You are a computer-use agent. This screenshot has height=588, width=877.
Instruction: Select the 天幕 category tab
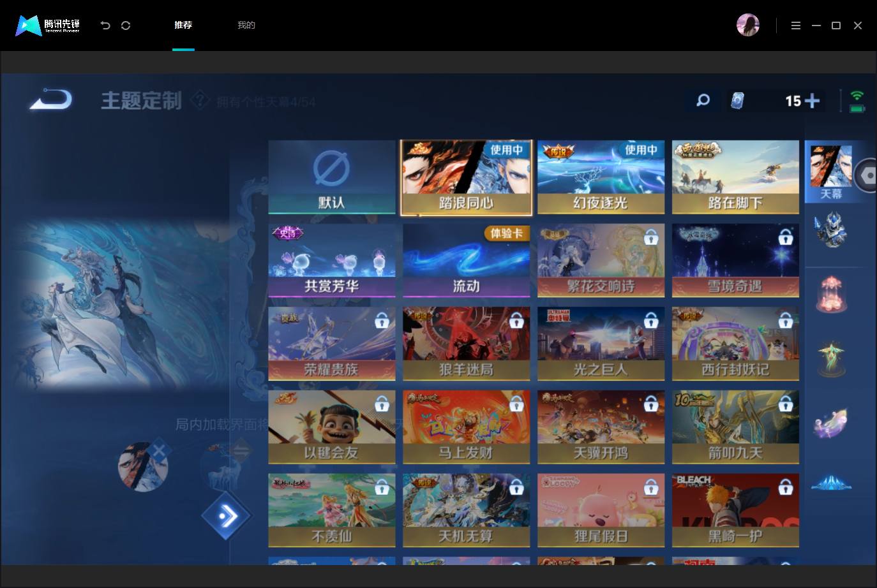tap(831, 172)
